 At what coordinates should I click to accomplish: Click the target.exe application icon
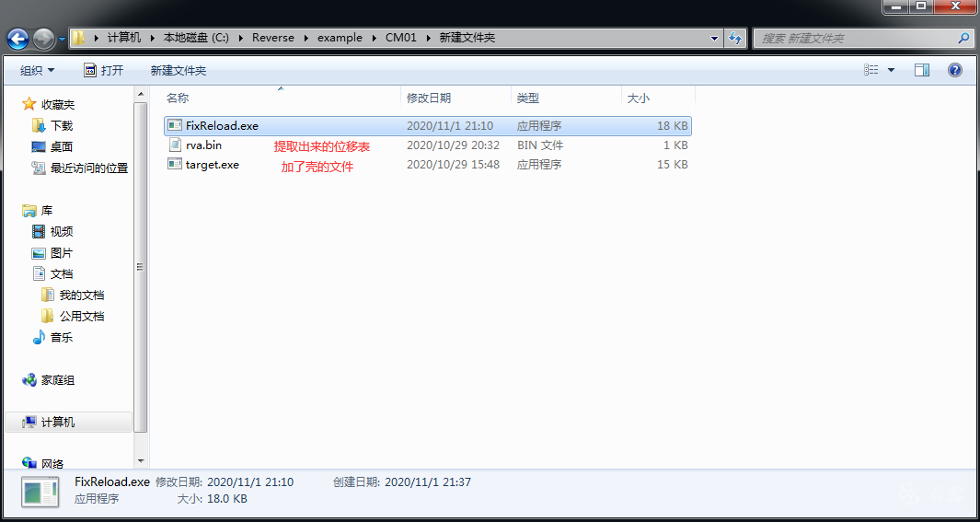(174, 165)
